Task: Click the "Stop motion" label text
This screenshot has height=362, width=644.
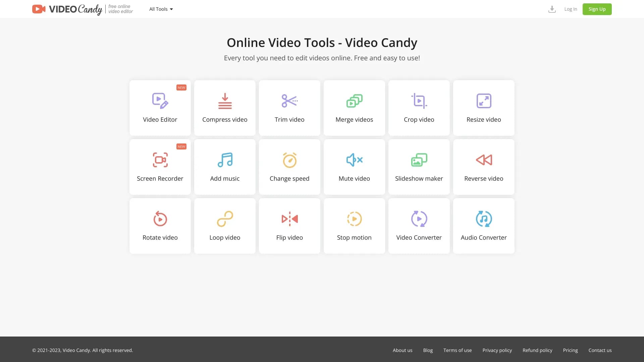Action: 354,238
